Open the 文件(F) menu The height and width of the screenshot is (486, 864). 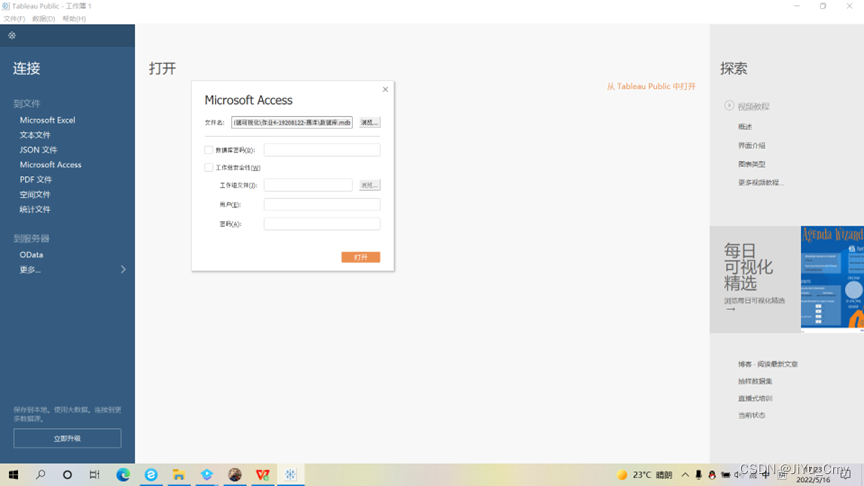[14, 19]
